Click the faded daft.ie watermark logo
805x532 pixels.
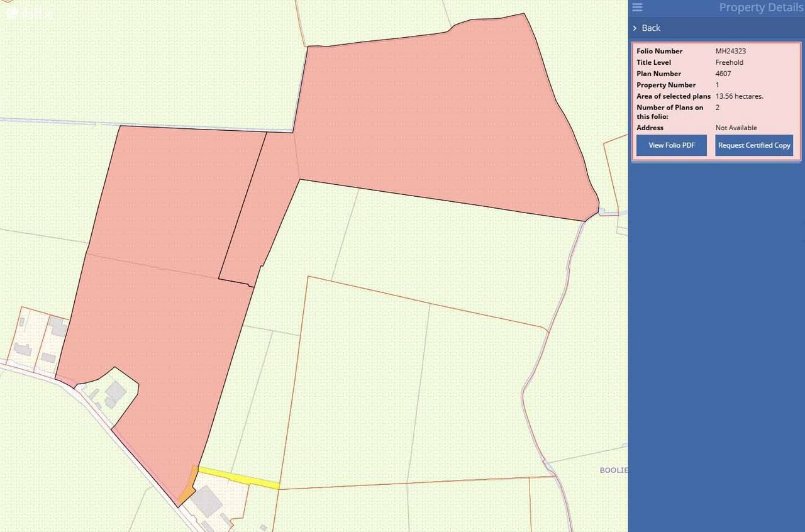point(28,13)
